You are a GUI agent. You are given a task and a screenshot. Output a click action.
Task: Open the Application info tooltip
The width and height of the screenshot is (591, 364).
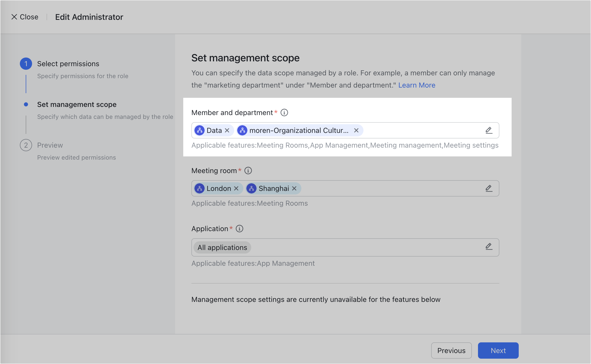coord(239,229)
